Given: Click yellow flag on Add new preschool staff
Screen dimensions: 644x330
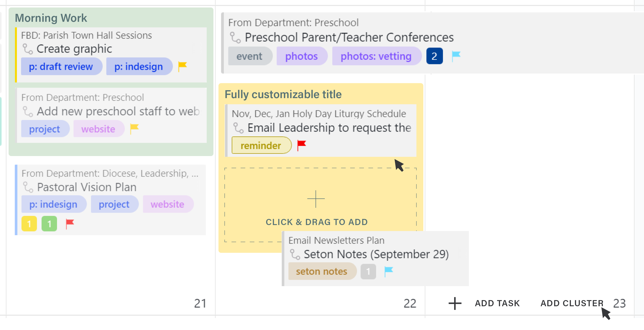Looking at the screenshot, I should (134, 129).
